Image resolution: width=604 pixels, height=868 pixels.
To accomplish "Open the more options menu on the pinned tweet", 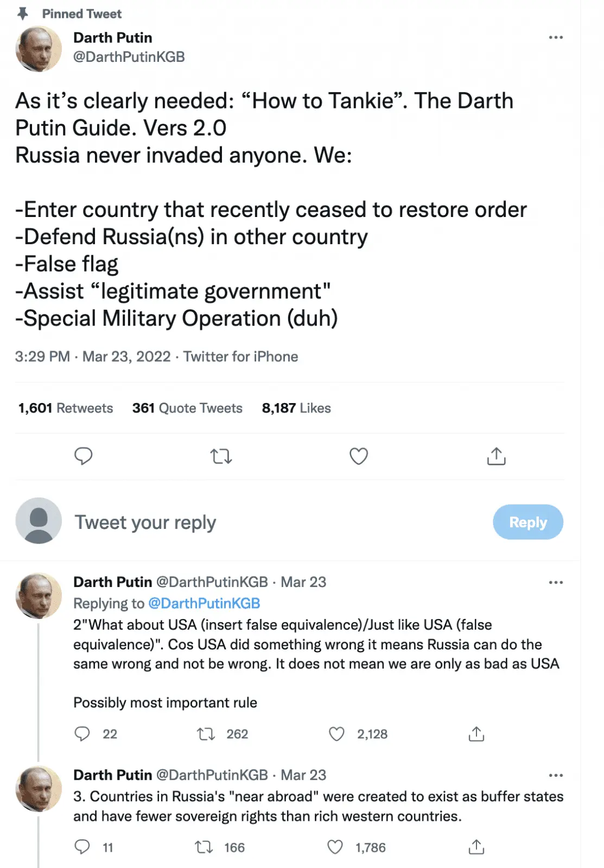I will 556,37.
